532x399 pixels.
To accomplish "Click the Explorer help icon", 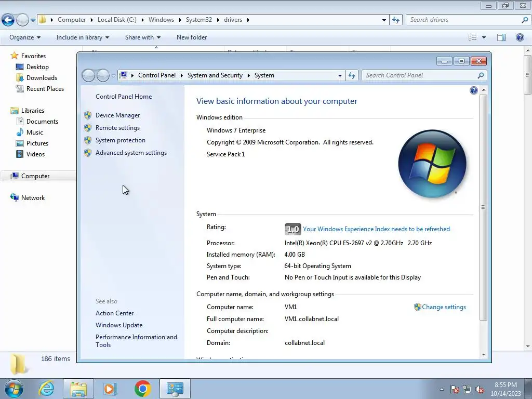I will click(520, 37).
